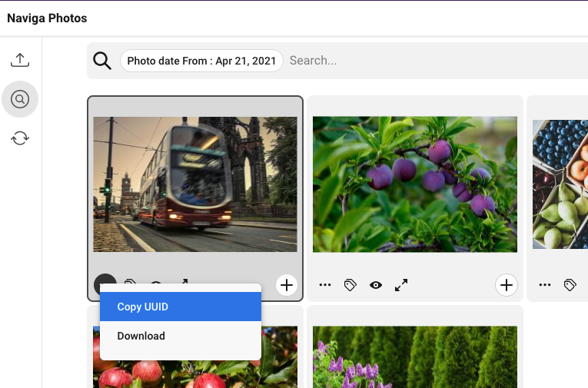Open the more options under the blueberries photo
Image resolution: width=588 pixels, height=388 pixels.
[x=545, y=285]
